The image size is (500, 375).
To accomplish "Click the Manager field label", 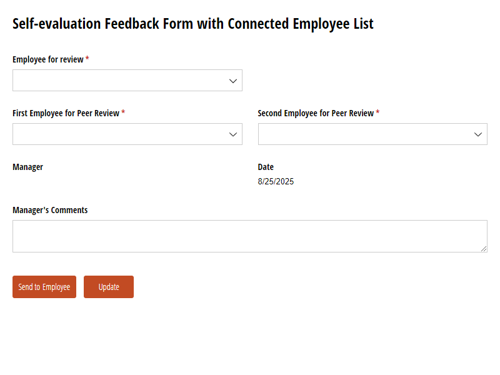I will (28, 167).
